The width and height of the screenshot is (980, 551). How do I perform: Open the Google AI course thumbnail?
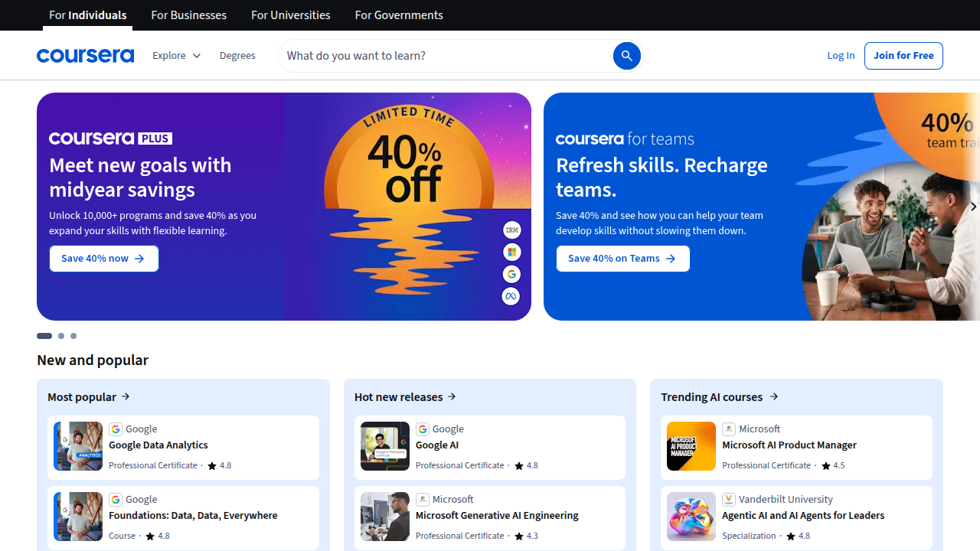(385, 446)
